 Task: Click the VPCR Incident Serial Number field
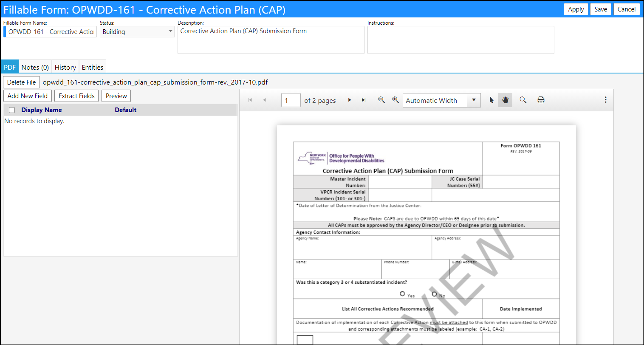pyautogui.click(x=400, y=195)
